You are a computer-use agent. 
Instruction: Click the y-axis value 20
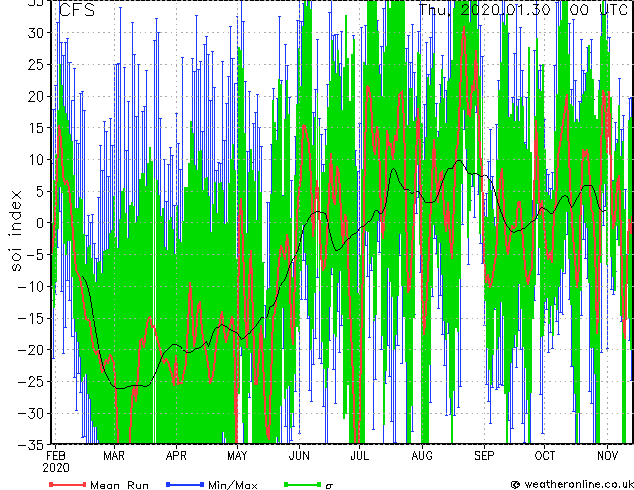pyautogui.click(x=35, y=96)
